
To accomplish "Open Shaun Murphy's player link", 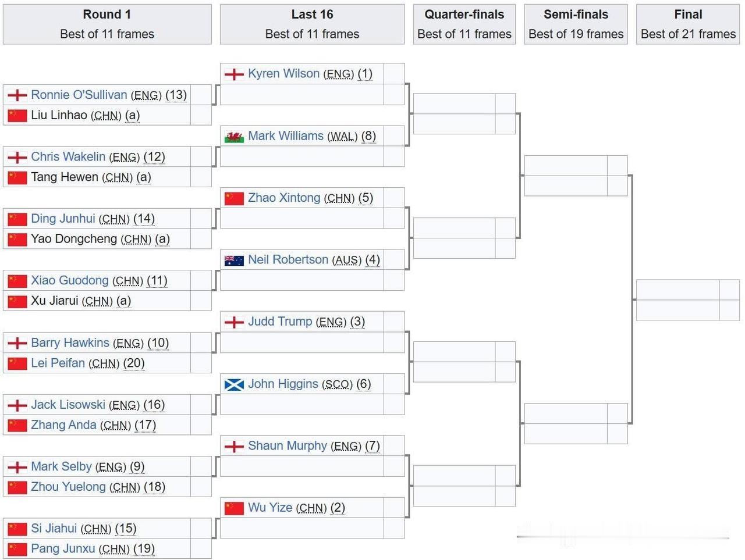I will (288, 445).
